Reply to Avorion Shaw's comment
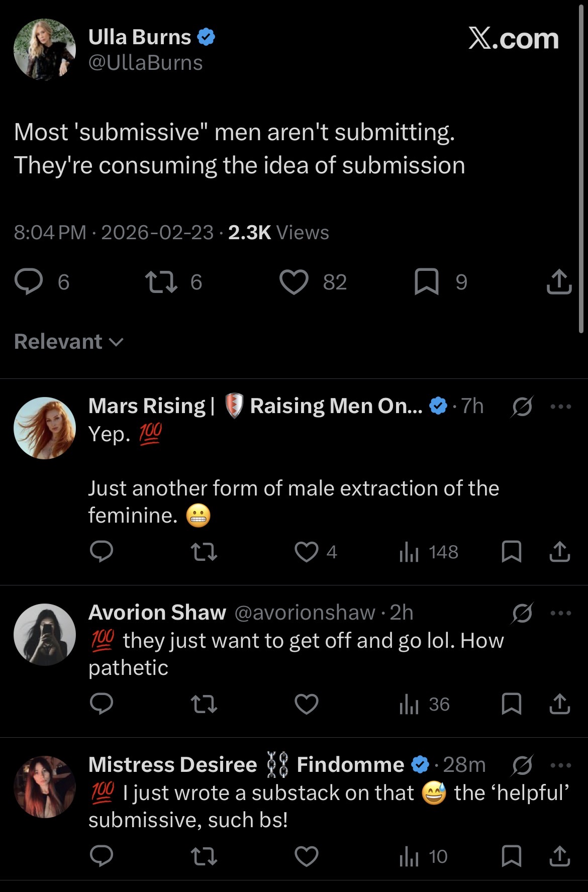 (102, 704)
